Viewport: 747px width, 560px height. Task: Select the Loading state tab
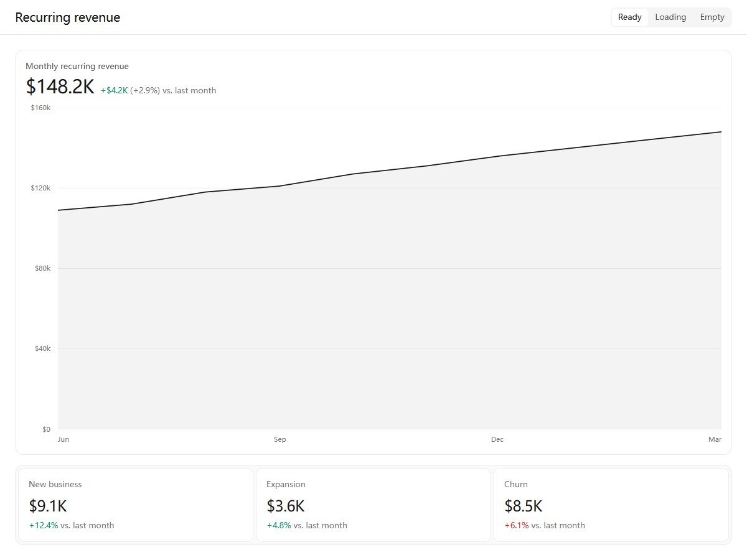pyautogui.click(x=670, y=17)
